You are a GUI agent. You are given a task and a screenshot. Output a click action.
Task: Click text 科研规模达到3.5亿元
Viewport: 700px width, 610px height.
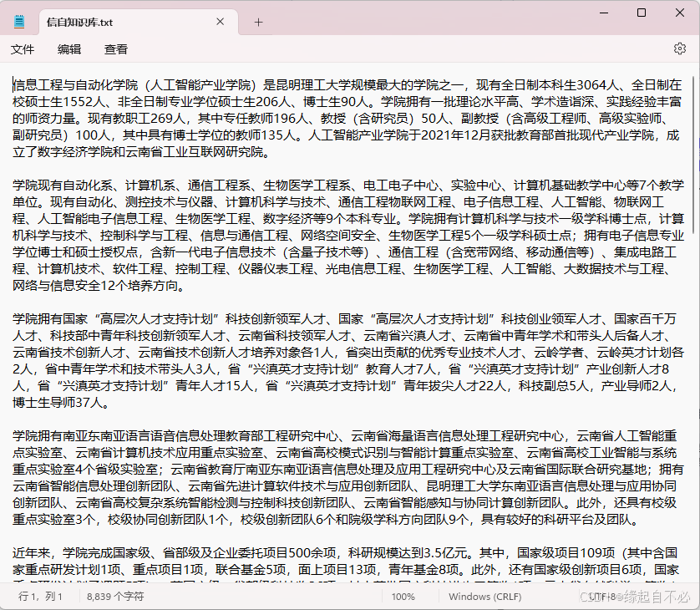click(x=408, y=553)
